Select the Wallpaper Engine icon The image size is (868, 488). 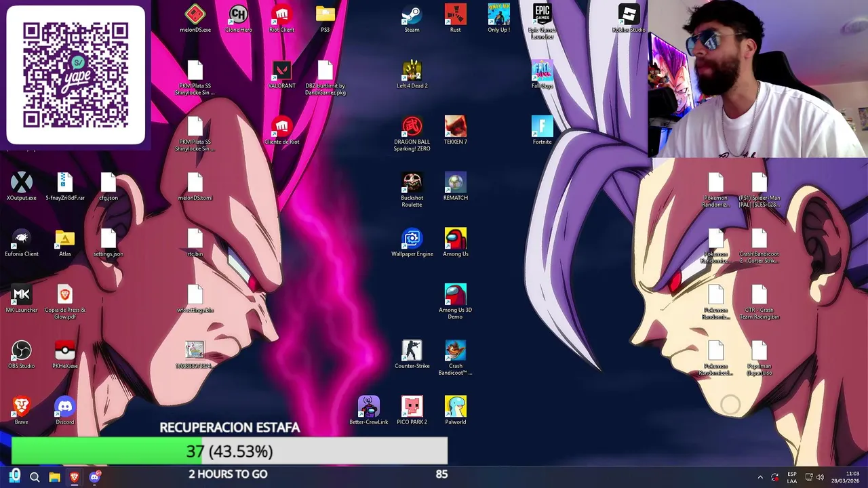(x=412, y=243)
